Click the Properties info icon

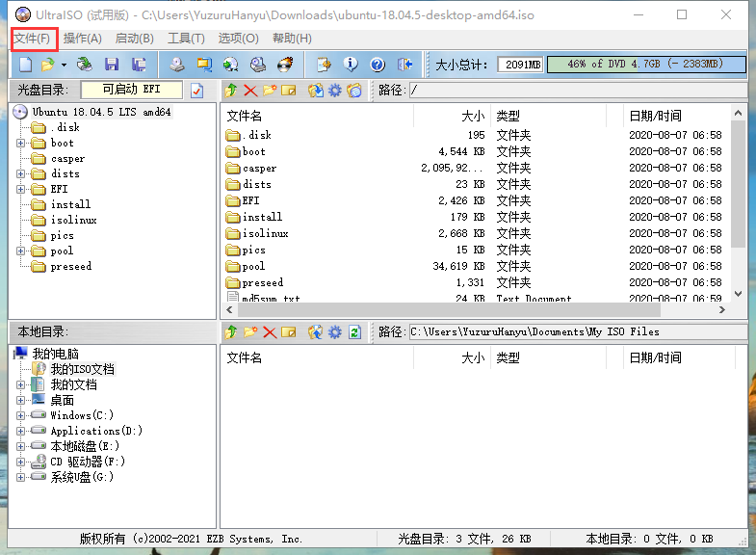pyautogui.click(x=351, y=65)
